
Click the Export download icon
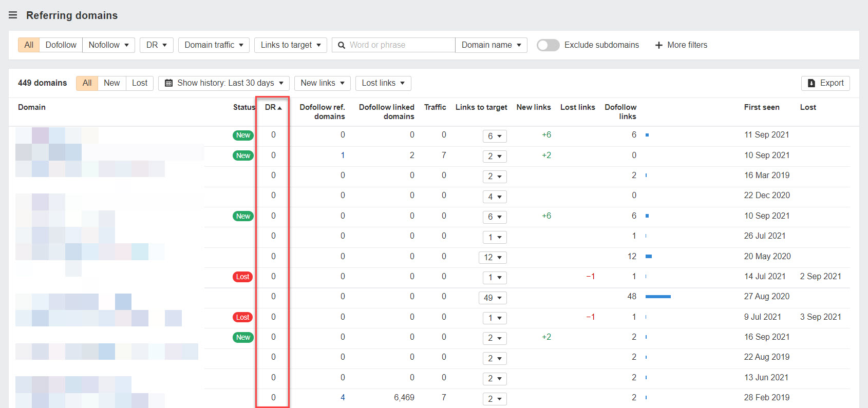[812, 83]
